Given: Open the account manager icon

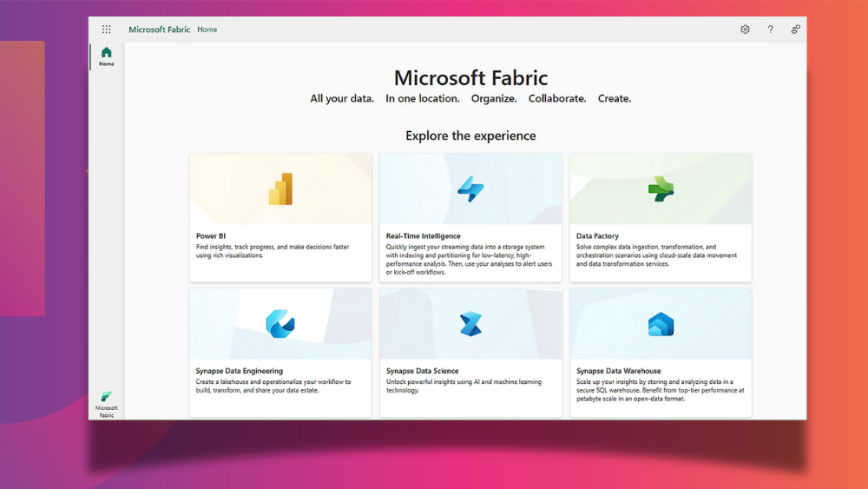Looking at the screenshot, I should coord(795,30).
